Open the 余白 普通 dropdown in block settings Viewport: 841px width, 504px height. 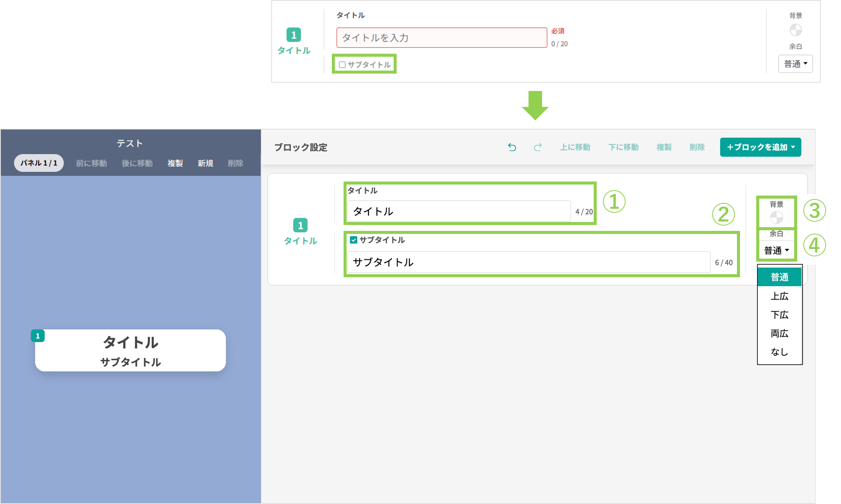776,251
